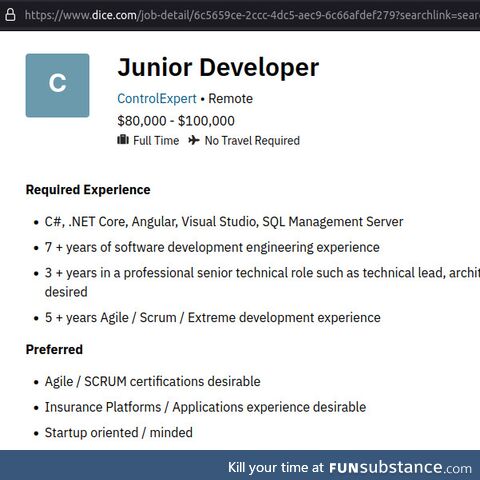Click the Junior Developer job title

click(218, 68)
